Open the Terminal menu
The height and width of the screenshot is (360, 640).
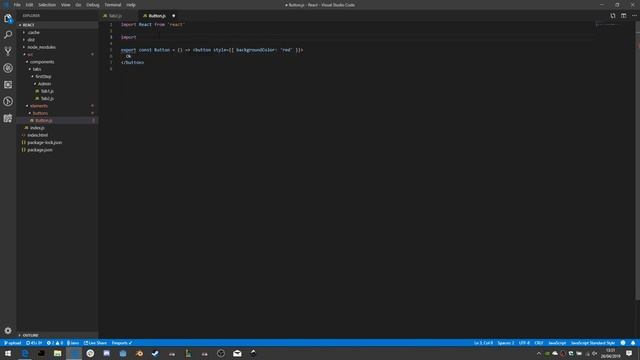pyautogui.click(x=113, y=5)
